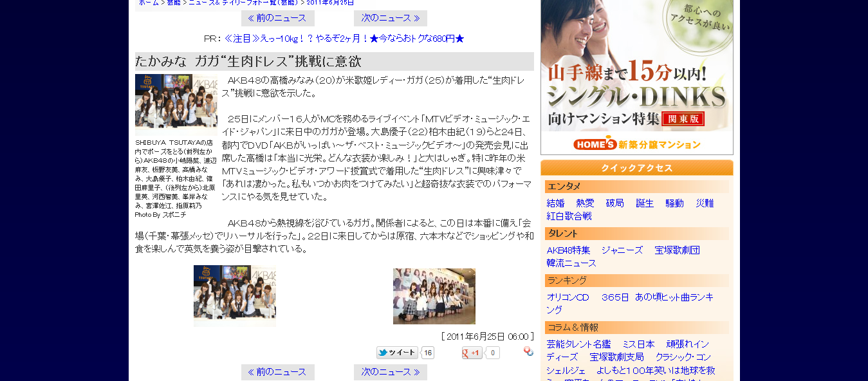This screenshot has height=381, width=868.
Task: Go to 次のニュース at top of article
Action: tap(391, 18)
